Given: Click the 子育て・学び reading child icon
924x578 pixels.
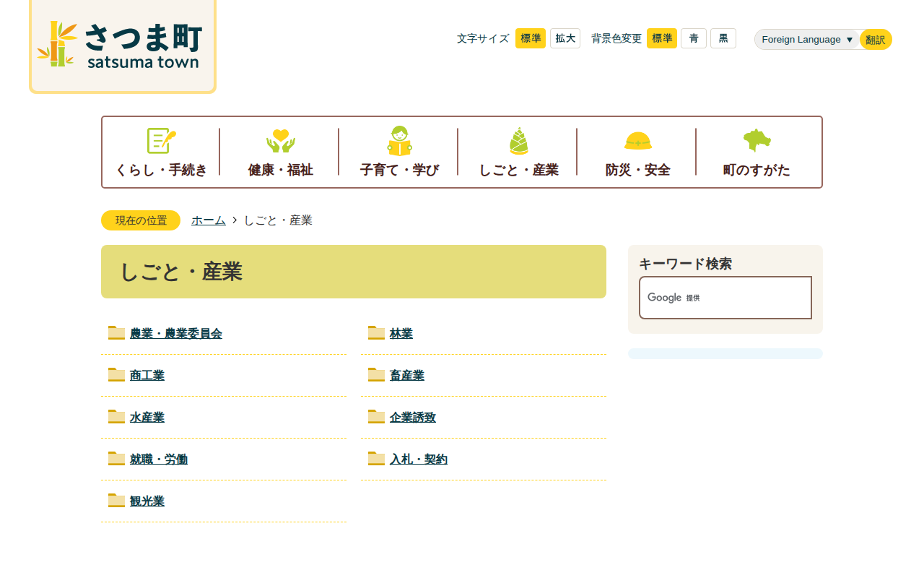Looking at the screenshot, I should point(400,140).
